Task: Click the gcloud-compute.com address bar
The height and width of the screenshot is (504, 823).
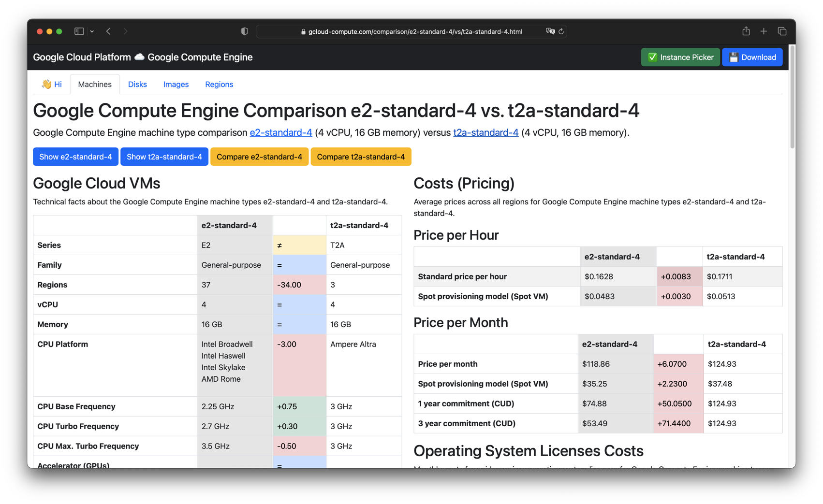Action: point(411,31)
